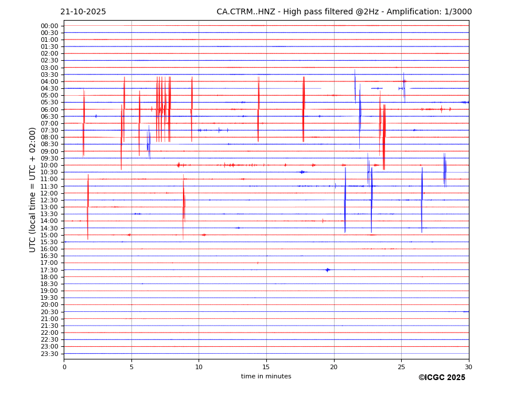Click the 03:30 time label
The image size is (532, 399).
click(49, 75)
